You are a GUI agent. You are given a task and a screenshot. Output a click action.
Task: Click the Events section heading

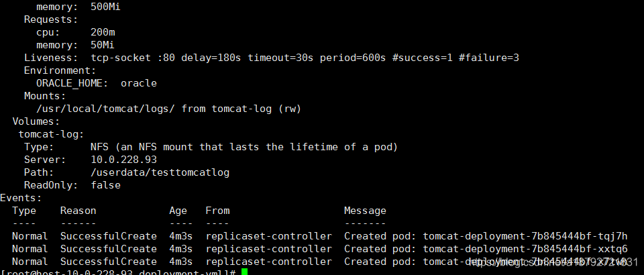21,198
